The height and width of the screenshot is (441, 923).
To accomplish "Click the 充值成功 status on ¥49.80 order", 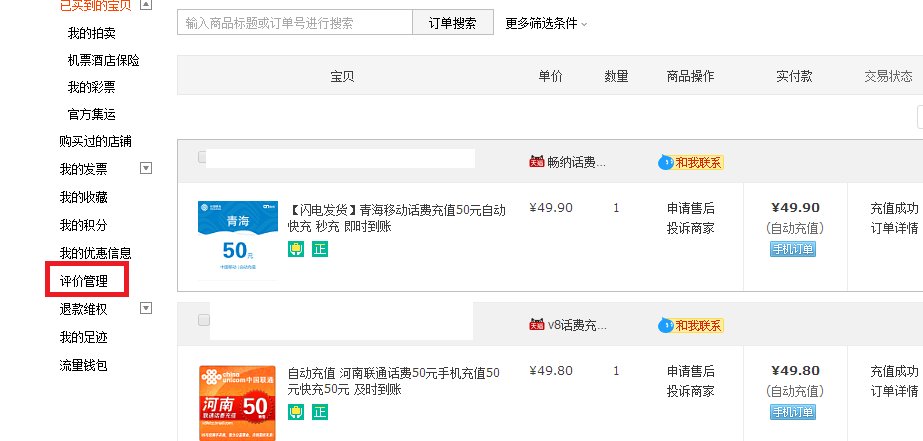I will 895,371.
